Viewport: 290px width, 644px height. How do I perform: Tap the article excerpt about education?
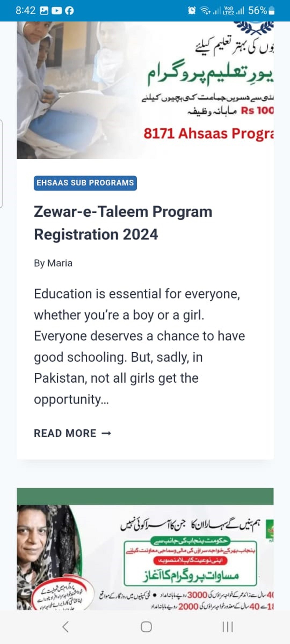(140, 346)
